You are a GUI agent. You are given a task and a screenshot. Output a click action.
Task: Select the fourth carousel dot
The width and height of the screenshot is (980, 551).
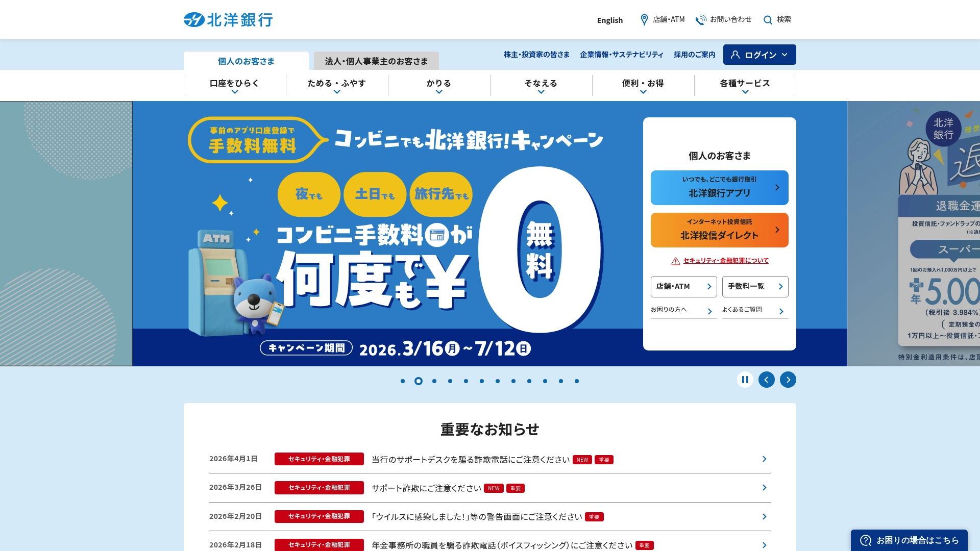[x=450, y=381]
